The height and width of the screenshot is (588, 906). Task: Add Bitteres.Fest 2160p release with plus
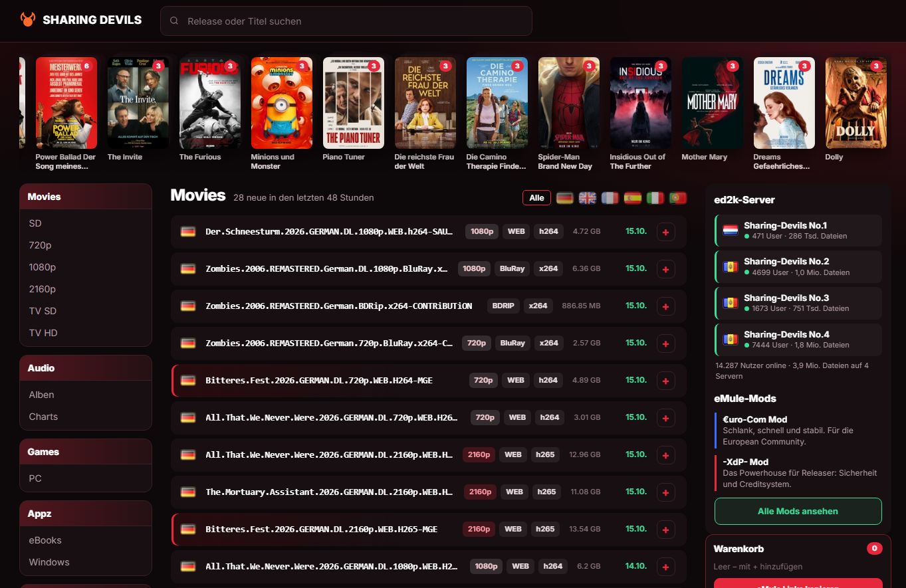(666, 530)
